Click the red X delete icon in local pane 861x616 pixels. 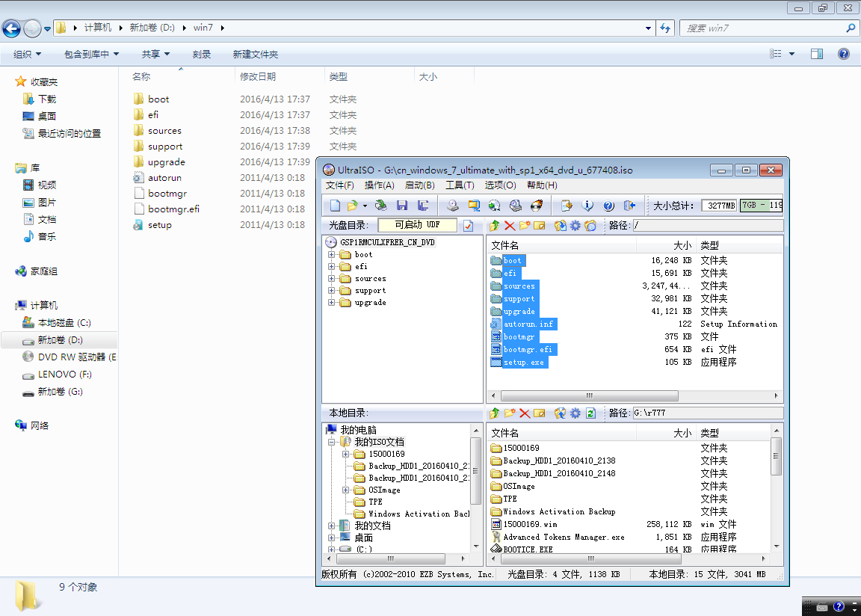pyautogui.click(x=525, y=413)
